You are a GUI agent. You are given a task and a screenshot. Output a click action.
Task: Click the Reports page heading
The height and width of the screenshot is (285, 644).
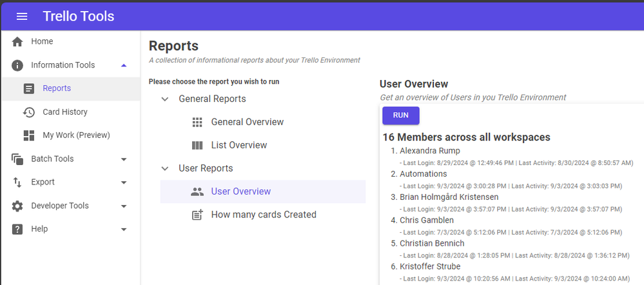(174, 46)
